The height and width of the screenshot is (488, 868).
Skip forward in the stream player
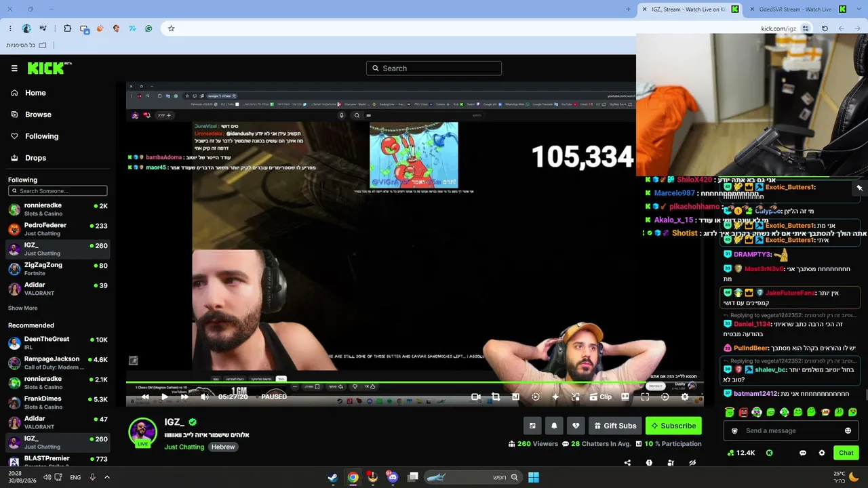coord(184,397)
